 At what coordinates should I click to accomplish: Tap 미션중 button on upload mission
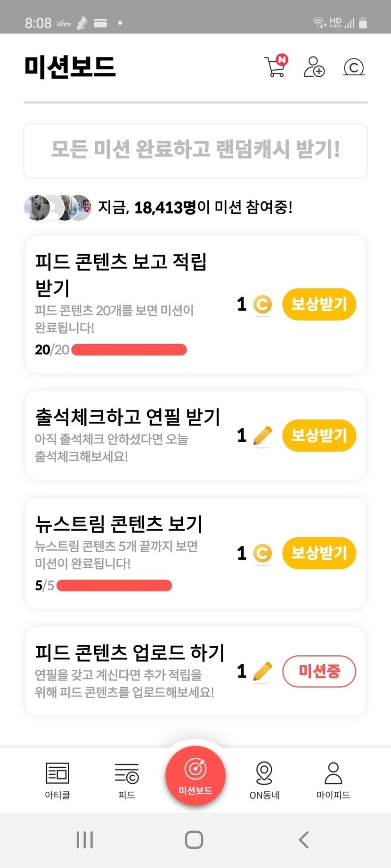pos(319,671)
